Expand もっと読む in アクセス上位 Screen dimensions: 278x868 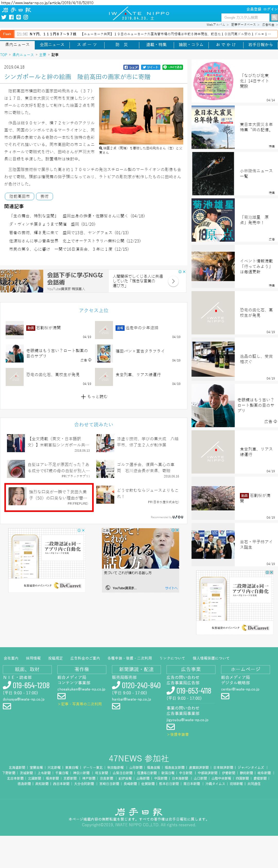pyautogui.click(x=94, y=397)
